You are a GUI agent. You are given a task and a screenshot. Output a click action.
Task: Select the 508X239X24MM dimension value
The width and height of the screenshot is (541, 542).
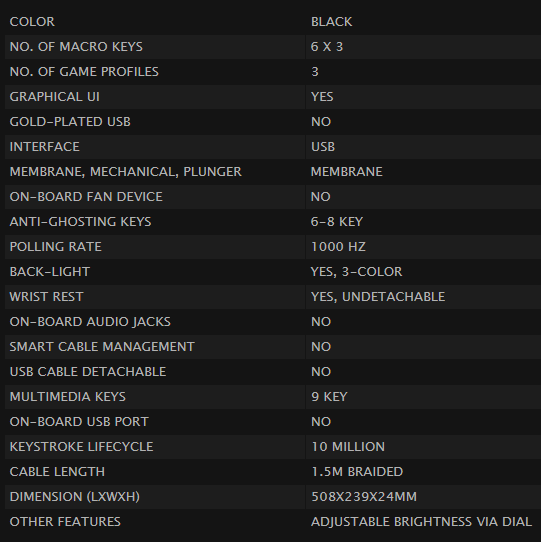pos(364,497)
